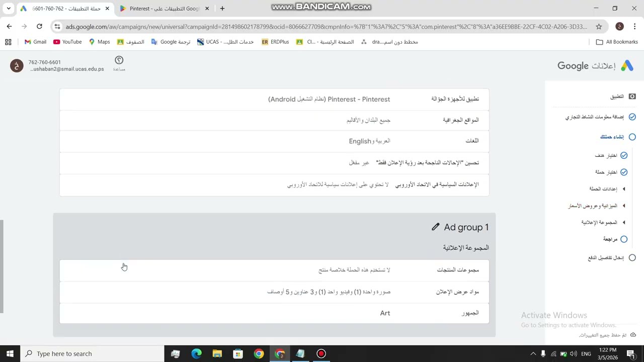Click the account avatar in the Ads header
644x362 pixels.
[x=17, y=66]
